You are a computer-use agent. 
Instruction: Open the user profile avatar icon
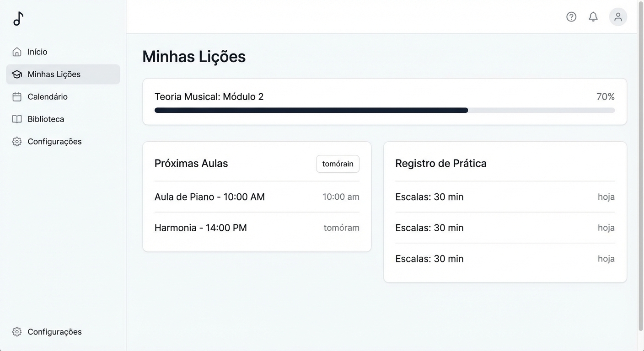[x=618, y=16]
